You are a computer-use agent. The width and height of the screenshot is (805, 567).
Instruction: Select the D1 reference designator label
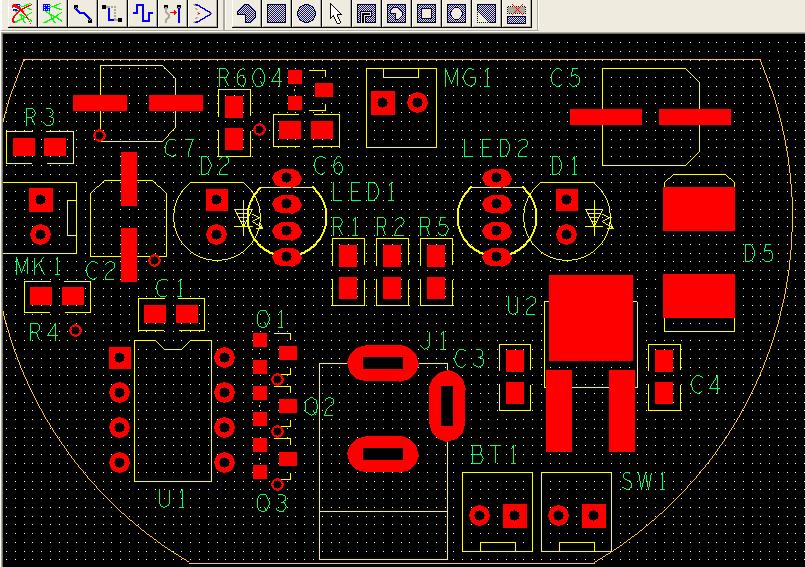[x=565, y=166]
